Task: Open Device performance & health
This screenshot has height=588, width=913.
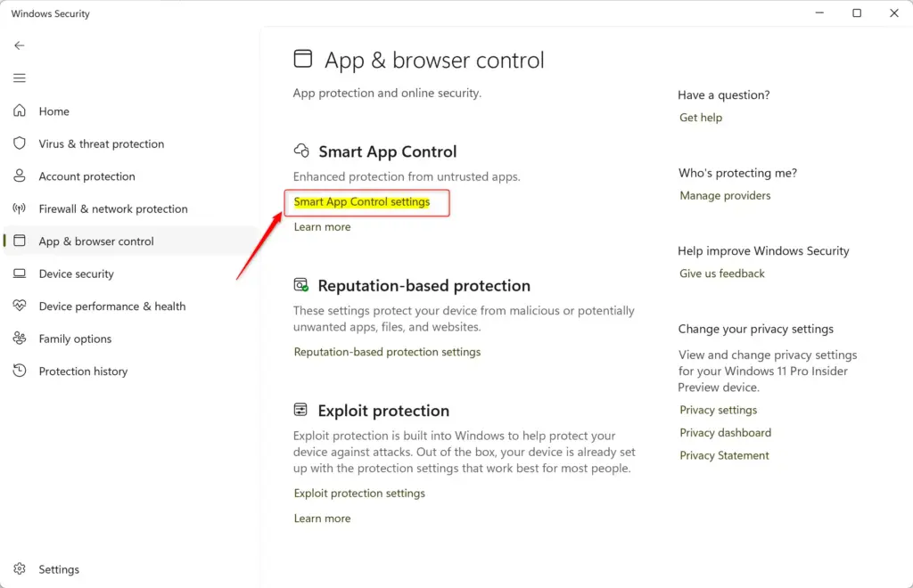Action: (x=112, y=306)
